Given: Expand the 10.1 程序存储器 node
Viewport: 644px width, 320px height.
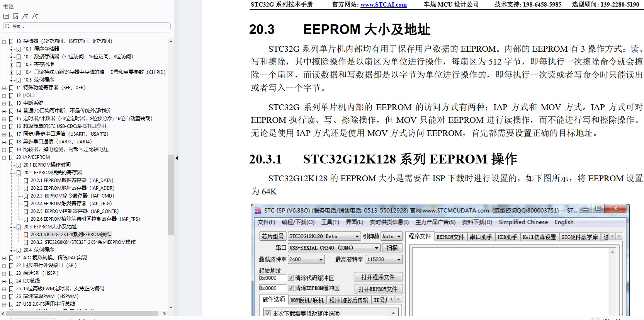Looking at the screenshot, I should coord(12,49).
